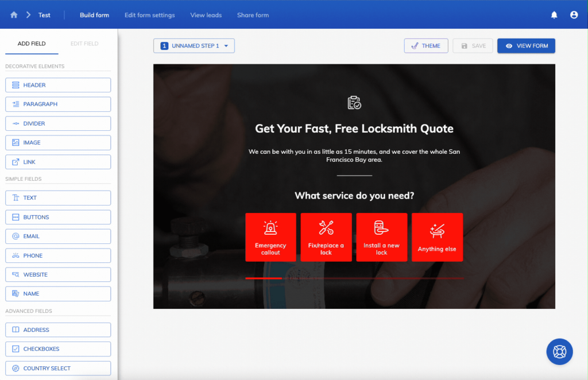Select the form title heading
The height and width of the screenshot is (380, 588).
point(354,129)
